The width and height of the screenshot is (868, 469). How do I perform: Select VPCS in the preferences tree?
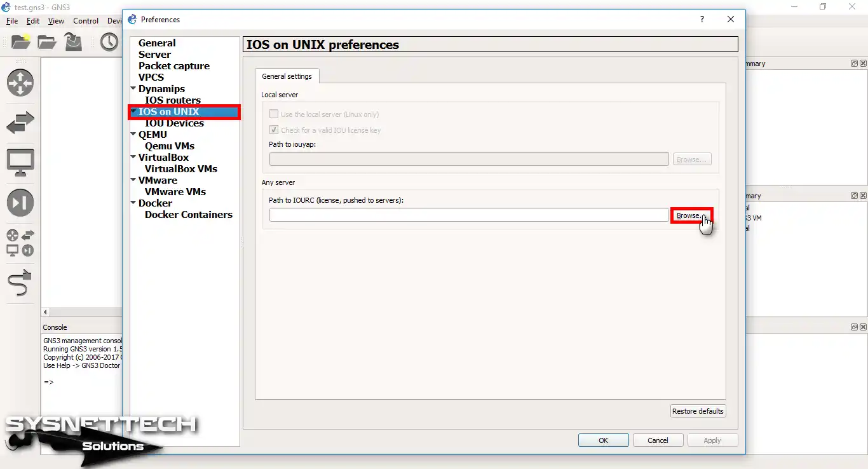coord(151,78)
